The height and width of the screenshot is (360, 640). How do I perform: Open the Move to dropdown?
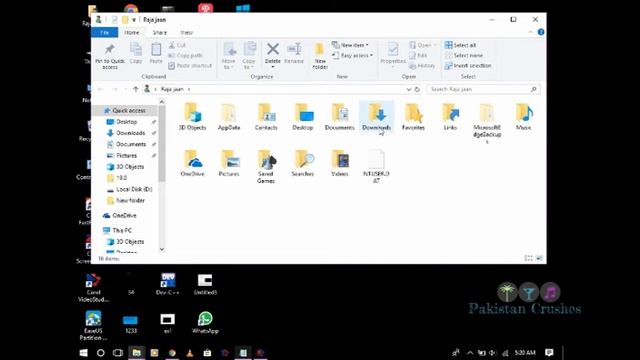[229, 56]
